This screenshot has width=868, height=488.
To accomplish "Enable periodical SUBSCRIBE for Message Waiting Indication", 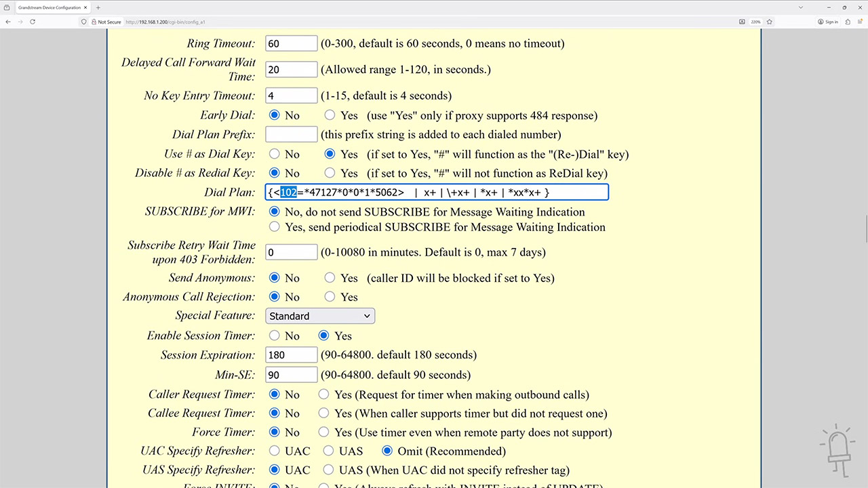I will click(x=274, y=226).
